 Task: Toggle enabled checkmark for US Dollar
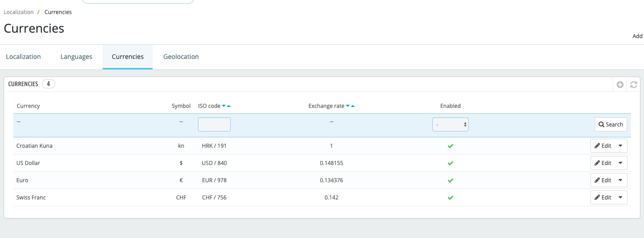click(451, 163)
